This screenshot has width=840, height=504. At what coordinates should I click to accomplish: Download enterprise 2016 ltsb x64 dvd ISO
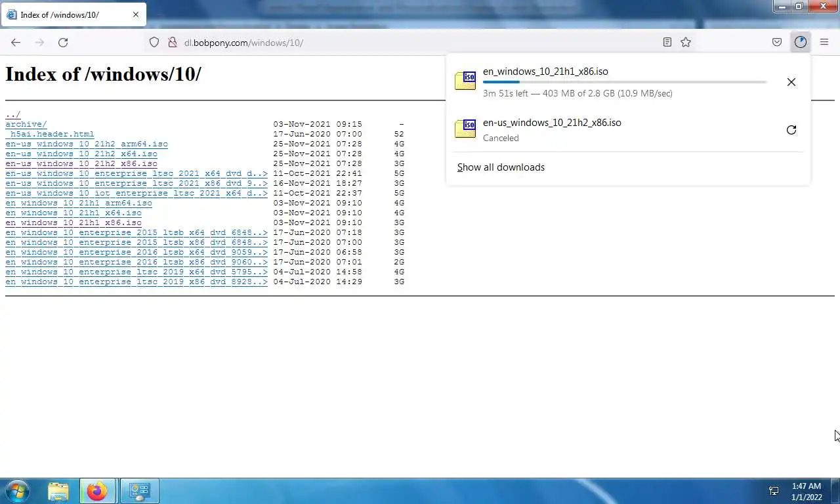pyautogui.click(x=136, y=252)
